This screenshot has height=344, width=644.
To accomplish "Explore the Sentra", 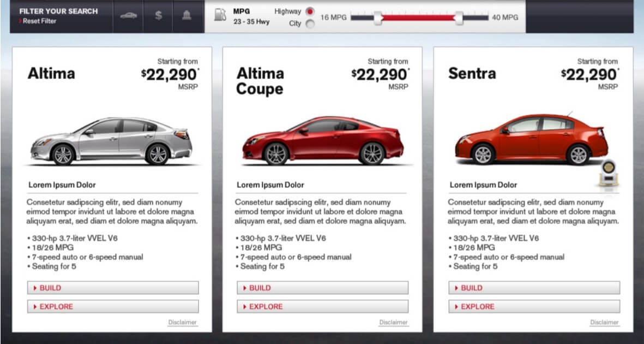I will (534, 306).
